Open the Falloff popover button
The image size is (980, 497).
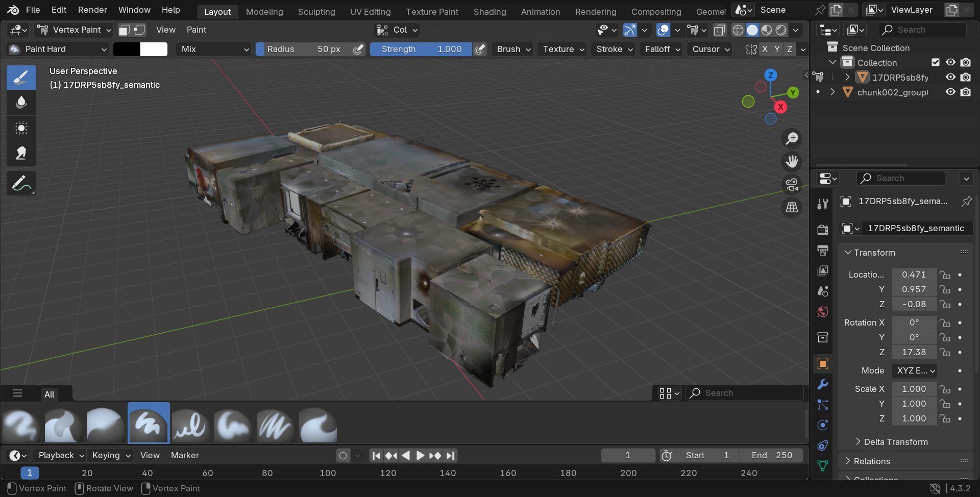[x=662, y=49]
